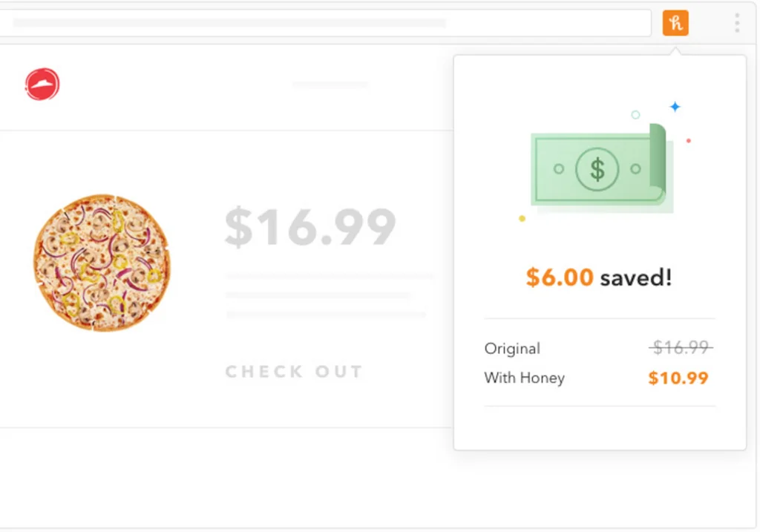This screenshot has width=760, height=532.
Task: Click the large $16.99 price text
Action: point(310,229)
